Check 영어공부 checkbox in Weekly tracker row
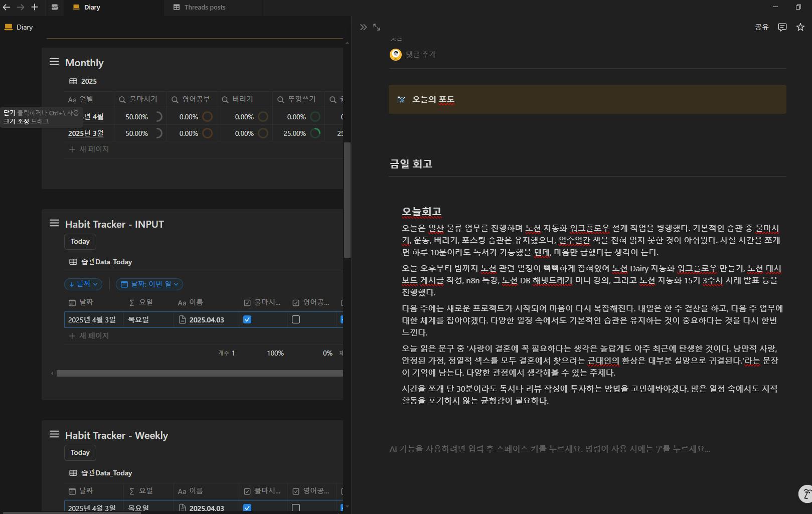The image size is (812, 514). tap(296, 508)
